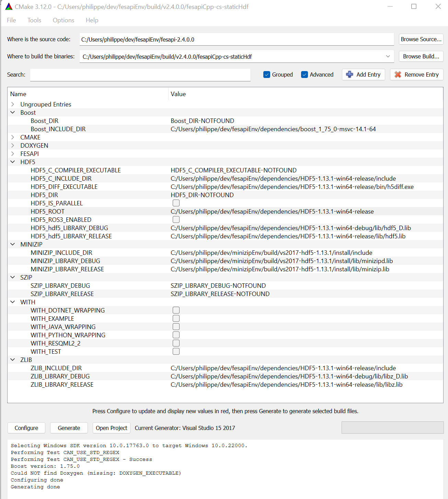This screenshot has height=499, width=448.
Task: Click the Open Project button
Action: tap(112, 428)
